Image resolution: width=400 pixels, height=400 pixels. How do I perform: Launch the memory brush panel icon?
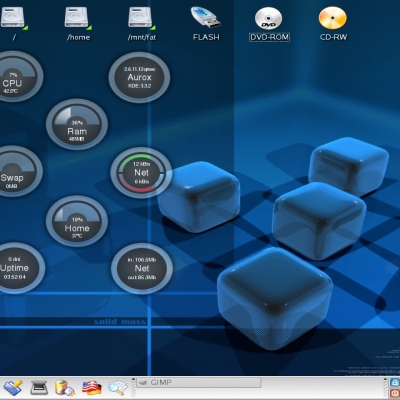13,388
